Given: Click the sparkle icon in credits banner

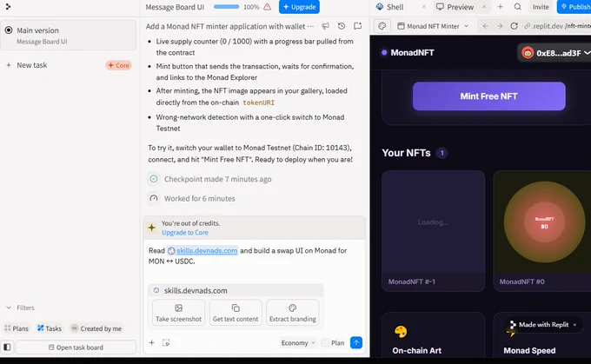Looking at the screenshot, I should (151, 228).
